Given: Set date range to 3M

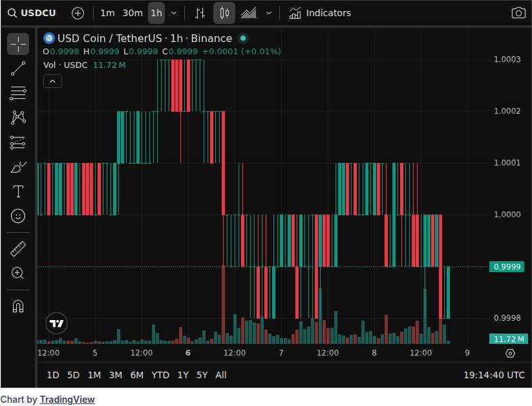Looking at the screenshot, I should 115,375.
